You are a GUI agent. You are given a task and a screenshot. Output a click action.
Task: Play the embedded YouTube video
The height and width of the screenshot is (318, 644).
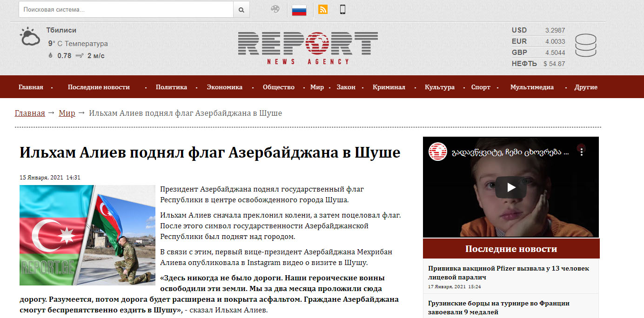(x=510, y=187)
